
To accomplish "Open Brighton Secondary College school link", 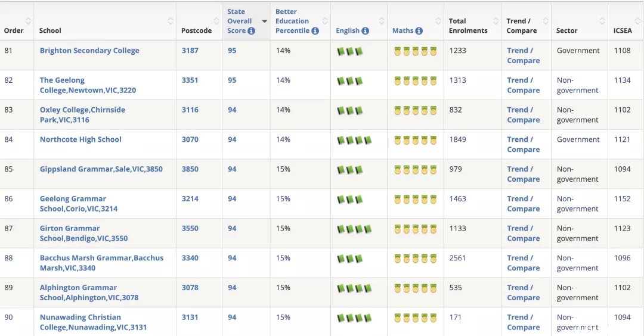I will point(89,51).
